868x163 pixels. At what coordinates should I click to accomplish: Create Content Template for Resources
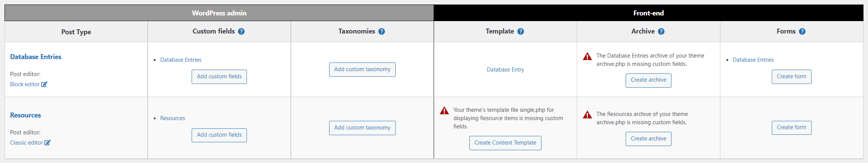tap(505, 143)
